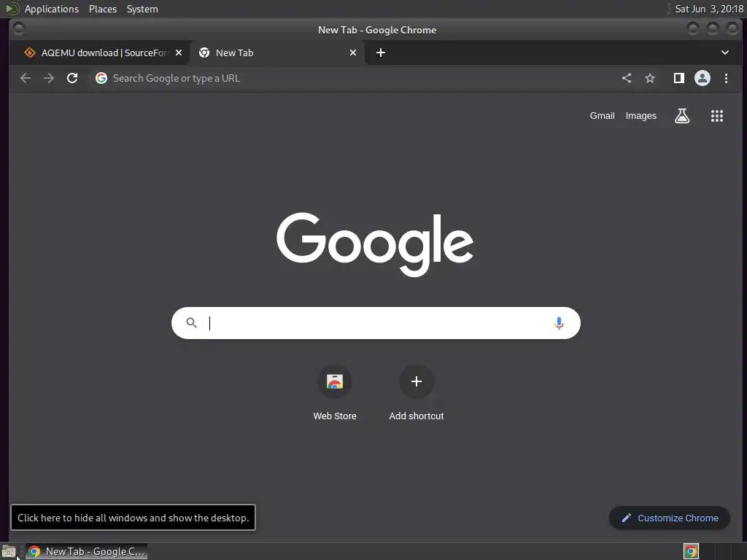747x560 pixels.
Task: Close the AQEMU download tab
Action: tap(179, 52)
